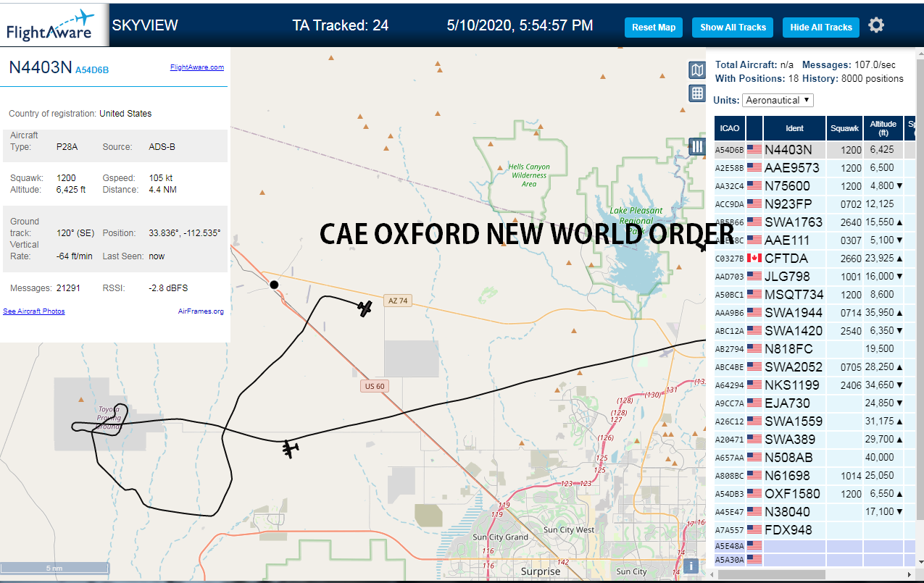This screenshot has width=924, height=583.
Task: Select the N61698 aircraft row
Action: point(814,476)
